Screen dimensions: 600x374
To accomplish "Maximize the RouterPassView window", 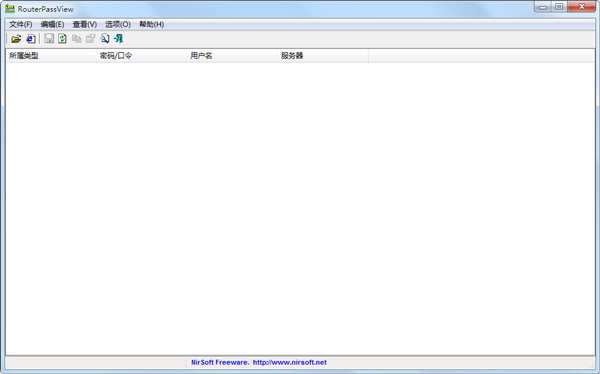I will [559, 7].
